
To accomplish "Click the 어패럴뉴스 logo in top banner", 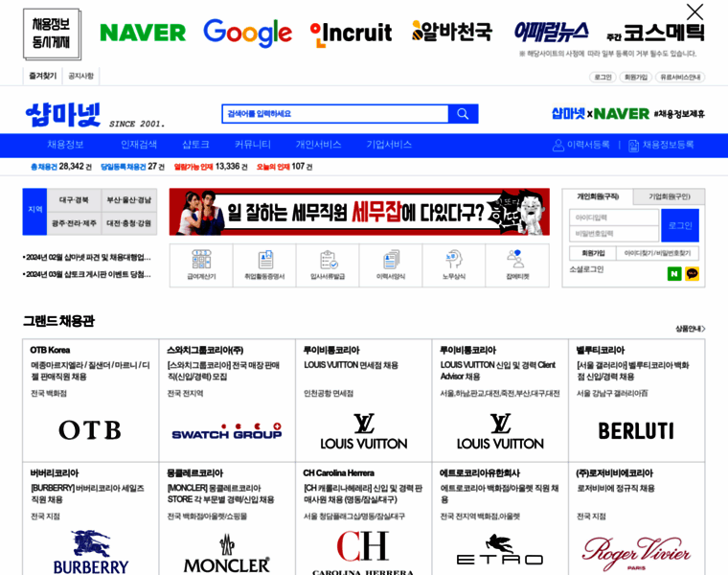I will point(551,32).
